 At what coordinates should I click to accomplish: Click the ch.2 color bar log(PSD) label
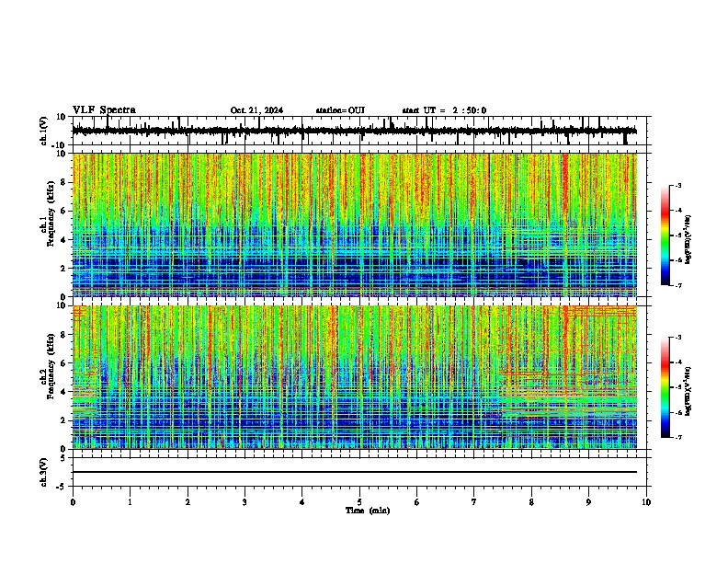[x=688, y=392]
